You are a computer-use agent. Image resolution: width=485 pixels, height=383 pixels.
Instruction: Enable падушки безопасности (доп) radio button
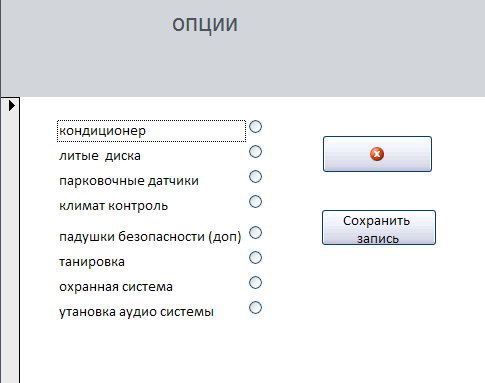pyautogui.click(x=255, y=233)
